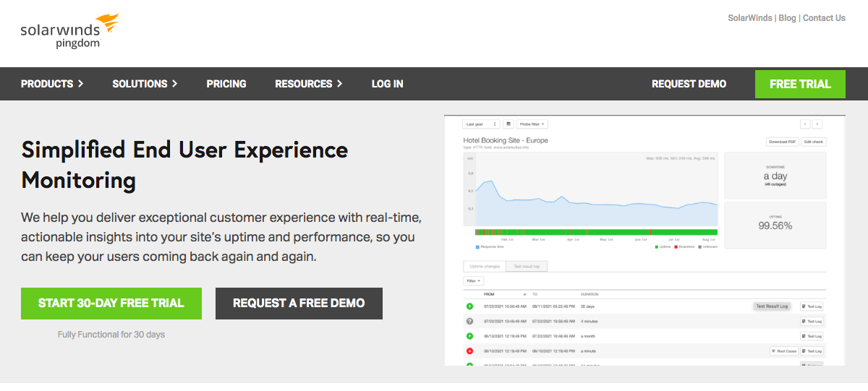Click the Request Demo nav link
The height and width of the screenshot is (391, 868).
click(x=689, y=84)
